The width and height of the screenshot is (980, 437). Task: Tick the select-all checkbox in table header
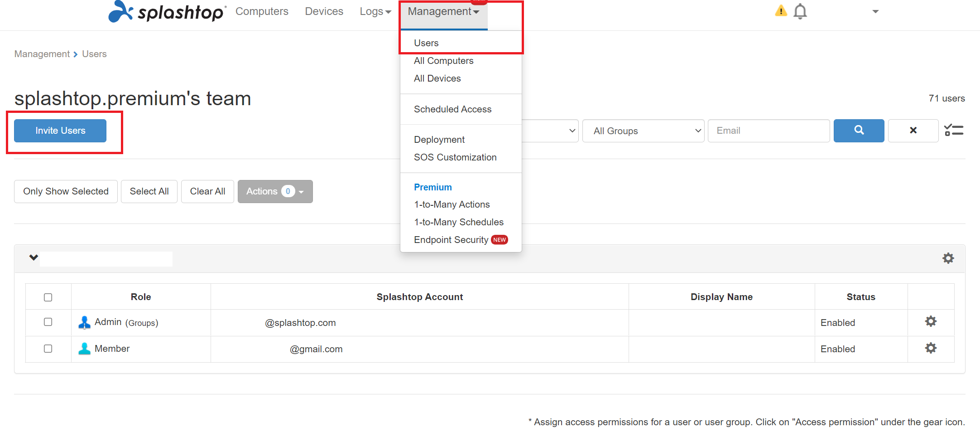48,297
